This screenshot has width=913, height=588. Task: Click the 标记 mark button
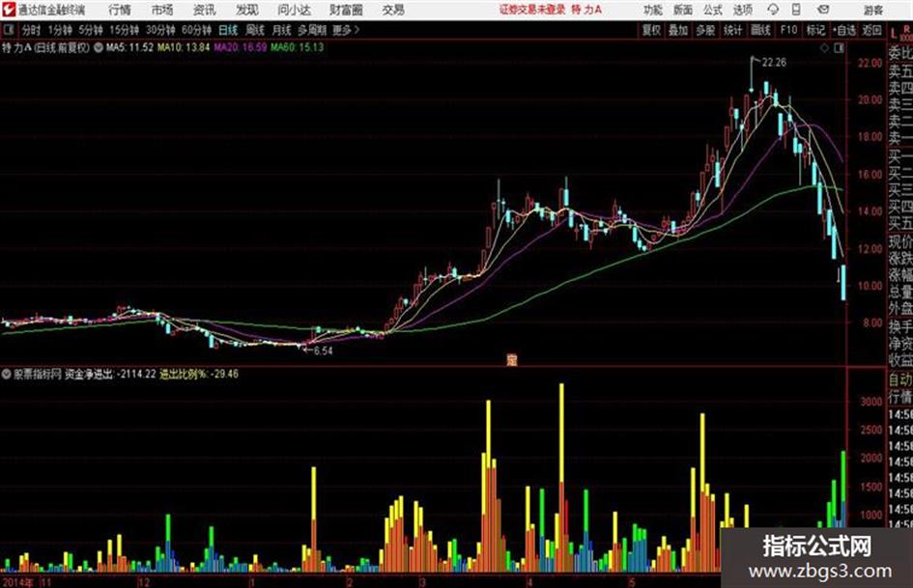[x=815, y=30]
